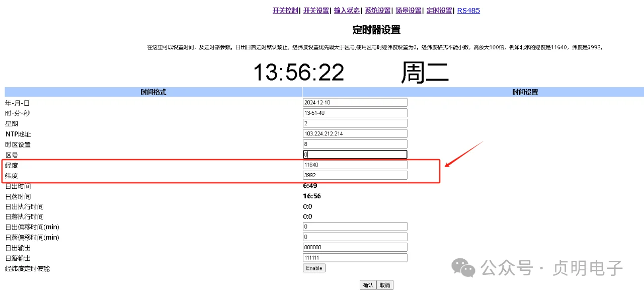Click the 日出输出 input field
644x294 pixels.
tap(355, 247)
